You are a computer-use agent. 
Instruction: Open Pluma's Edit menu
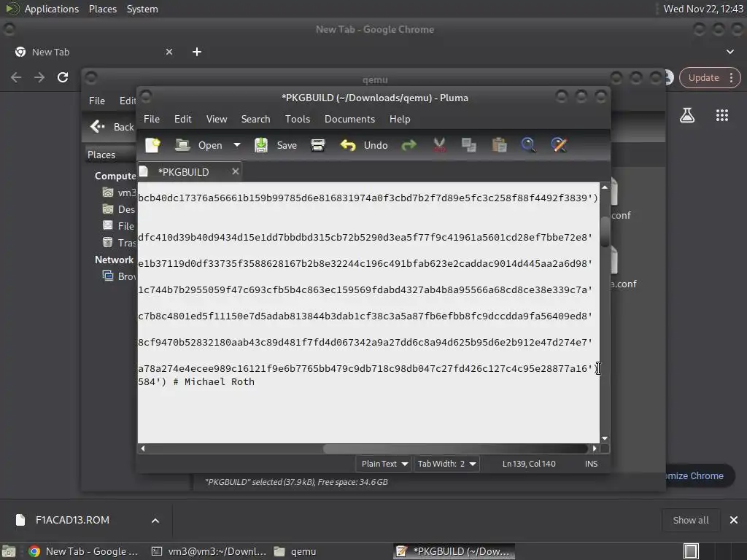pyautogui.click(x=182, y=119)
